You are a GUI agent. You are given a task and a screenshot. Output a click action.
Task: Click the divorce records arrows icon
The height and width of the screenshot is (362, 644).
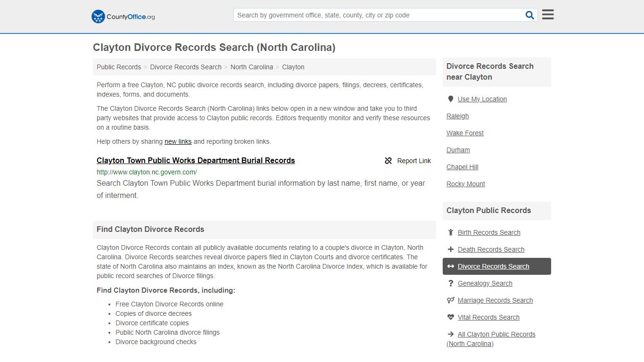[x=451, y=266]
